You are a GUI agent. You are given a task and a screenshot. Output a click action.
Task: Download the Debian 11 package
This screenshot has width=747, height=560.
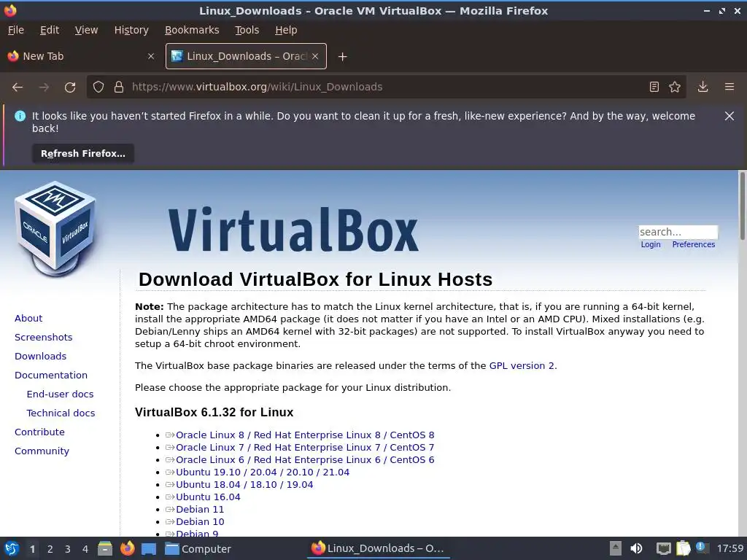point(200,509)
